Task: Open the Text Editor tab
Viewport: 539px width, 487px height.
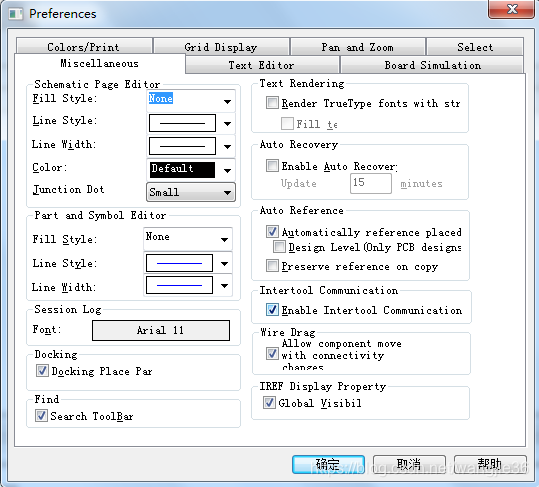Action: (x=262, y=65)
